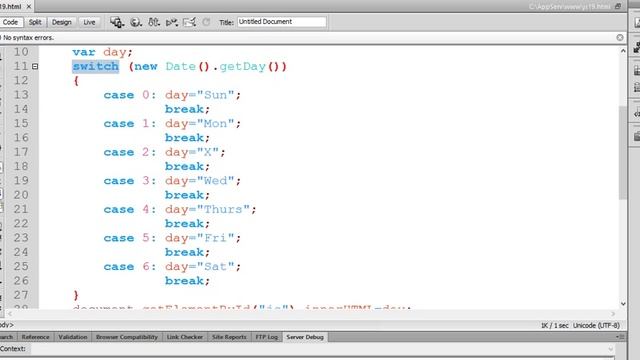Open the Validation tab
Image resolution: width=640 pixels, height=360 pixels.
73,337
